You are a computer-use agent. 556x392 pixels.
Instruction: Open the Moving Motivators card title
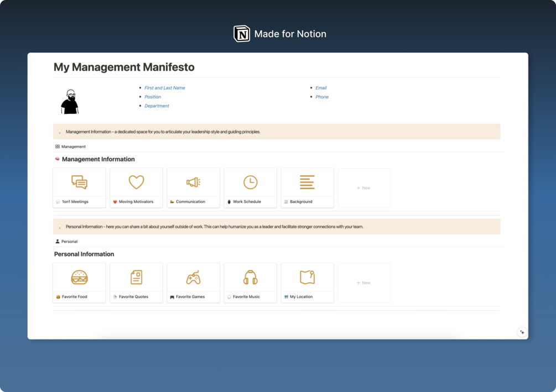point(136,202)
